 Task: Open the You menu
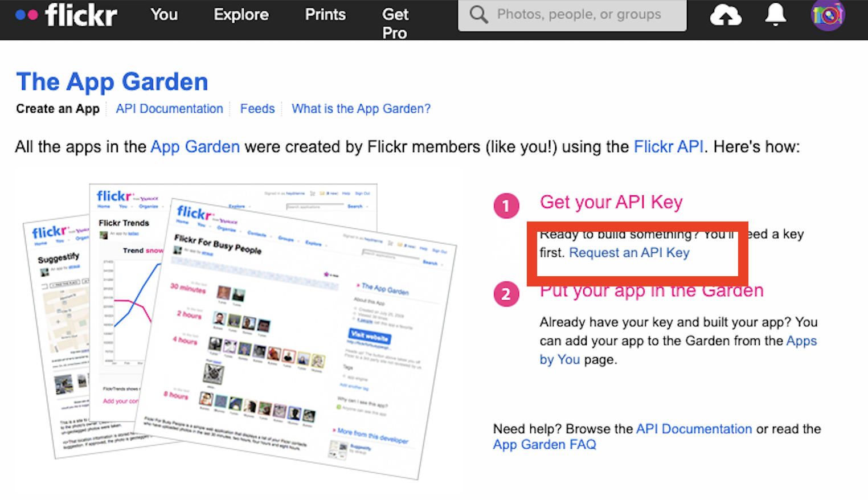[164, 14]
